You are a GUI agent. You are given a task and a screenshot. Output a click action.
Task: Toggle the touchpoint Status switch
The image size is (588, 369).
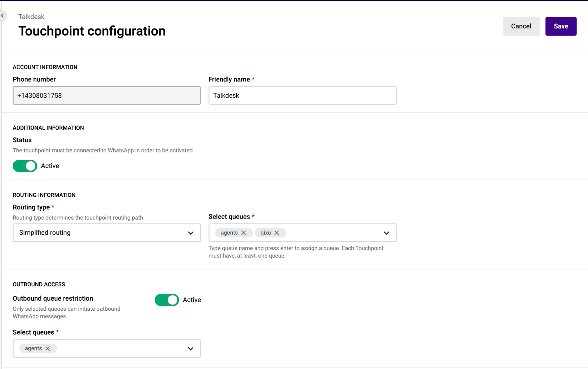pyautogui.click(x=25, y=166)
